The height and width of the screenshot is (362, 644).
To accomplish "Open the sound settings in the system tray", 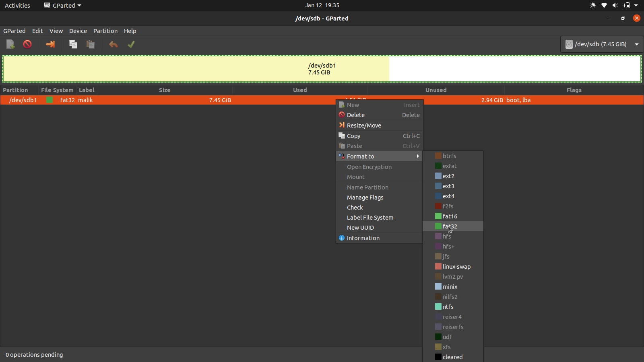I will pyautogui.click(x=615, y=5).
